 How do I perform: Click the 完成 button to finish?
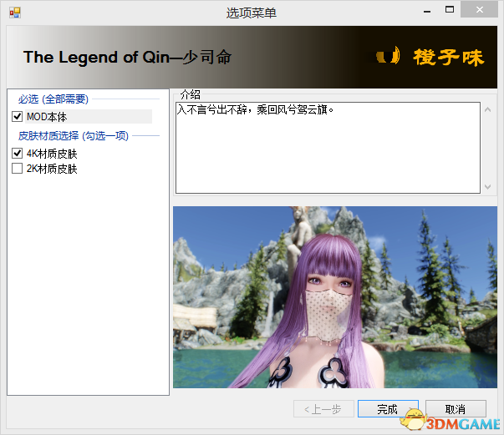[x=388, y=408]
